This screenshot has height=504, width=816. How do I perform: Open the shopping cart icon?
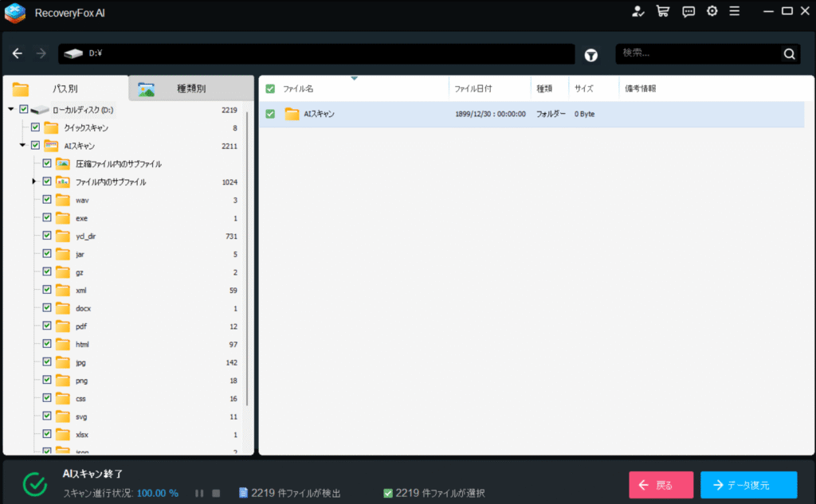coord(662,11)
